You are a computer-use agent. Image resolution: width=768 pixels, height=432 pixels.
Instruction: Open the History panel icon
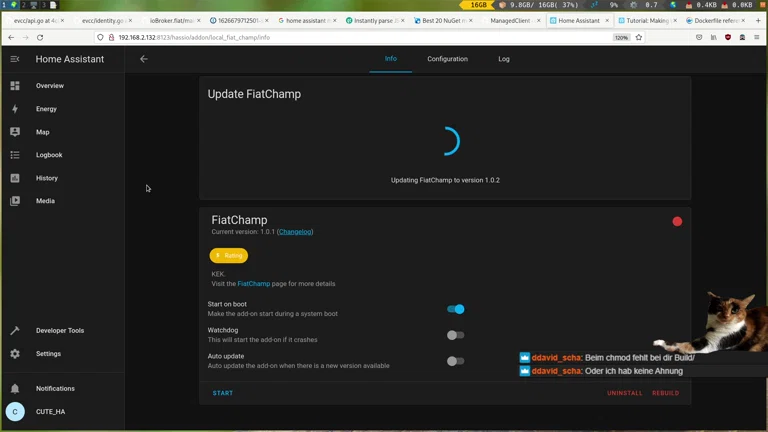pos(15,178)
